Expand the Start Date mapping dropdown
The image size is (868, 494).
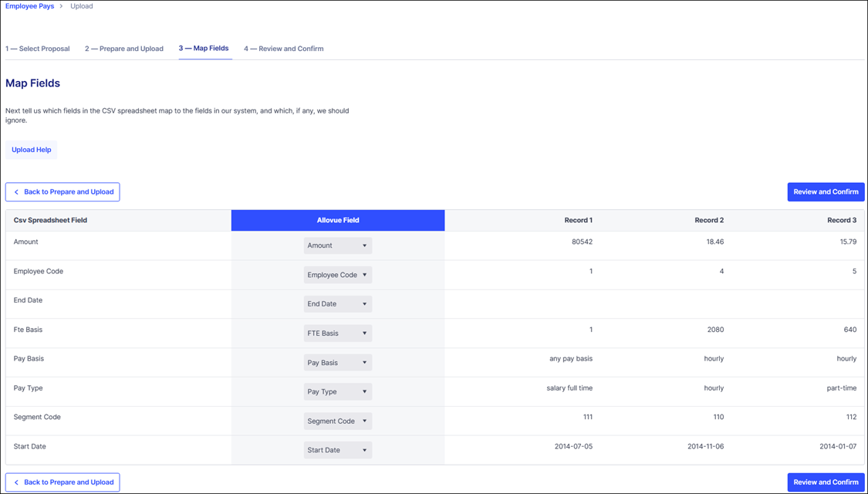click(337, 450)
